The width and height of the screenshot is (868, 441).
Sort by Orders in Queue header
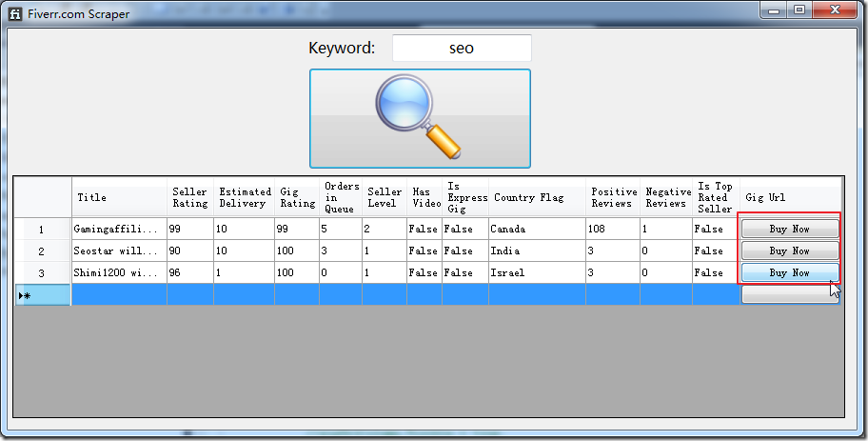341,197
